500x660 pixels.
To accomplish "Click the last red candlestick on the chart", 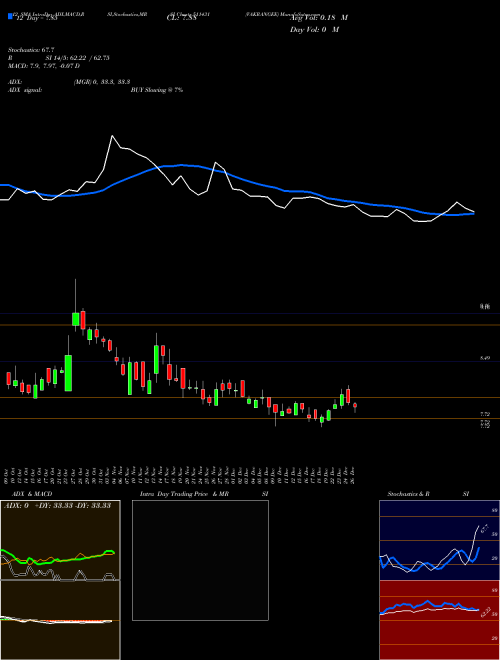I will coord(355,406).
